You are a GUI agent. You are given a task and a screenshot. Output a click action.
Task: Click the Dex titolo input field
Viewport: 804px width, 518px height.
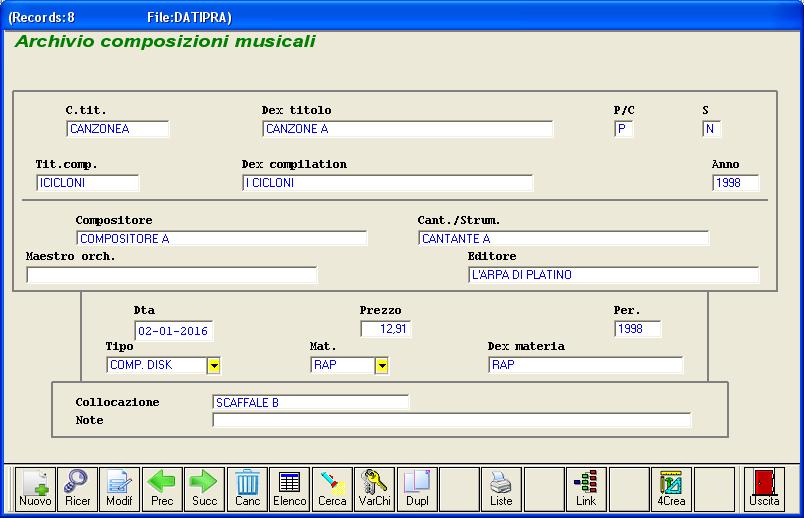(x=407, y=129)
